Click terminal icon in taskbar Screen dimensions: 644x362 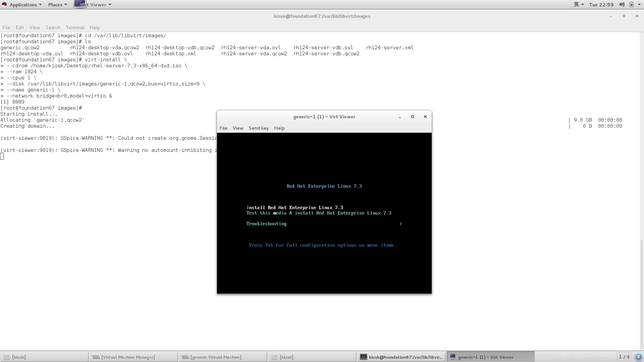pos(363,357)
